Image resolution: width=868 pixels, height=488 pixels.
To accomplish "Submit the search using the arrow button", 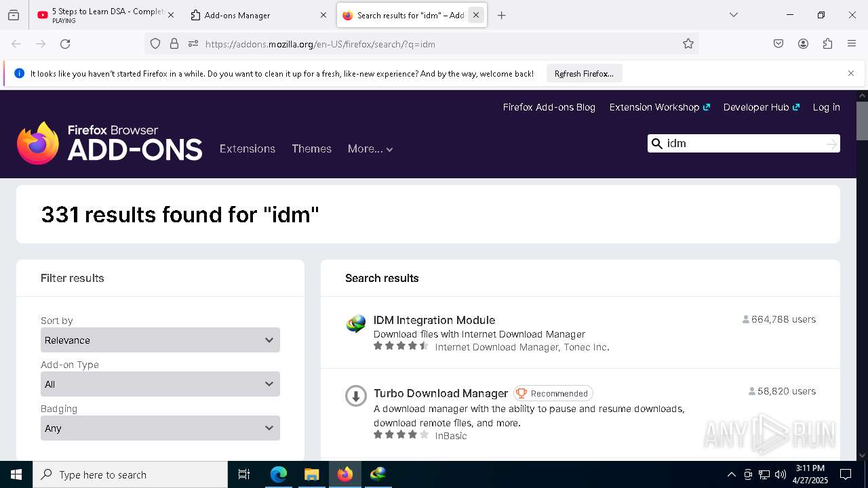I will (x=831, y=144).
